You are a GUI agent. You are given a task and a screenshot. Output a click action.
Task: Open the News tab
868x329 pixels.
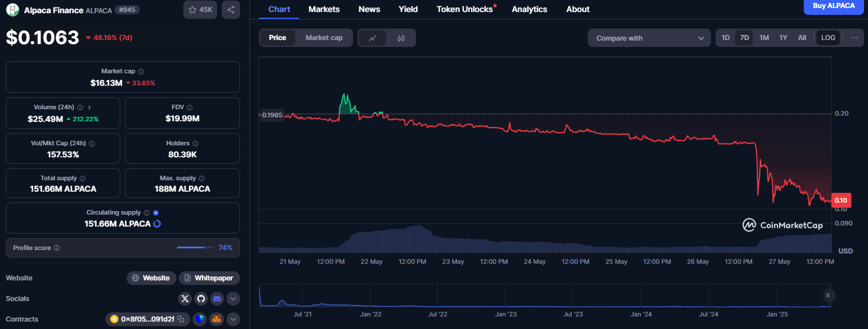click(x=369, y=9)
